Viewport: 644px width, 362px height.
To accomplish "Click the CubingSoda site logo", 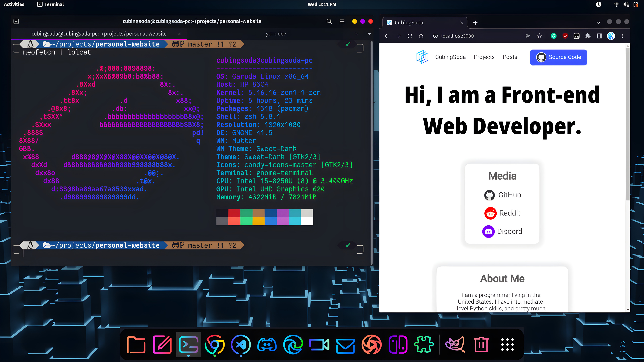I will click(x=422, y=57).
